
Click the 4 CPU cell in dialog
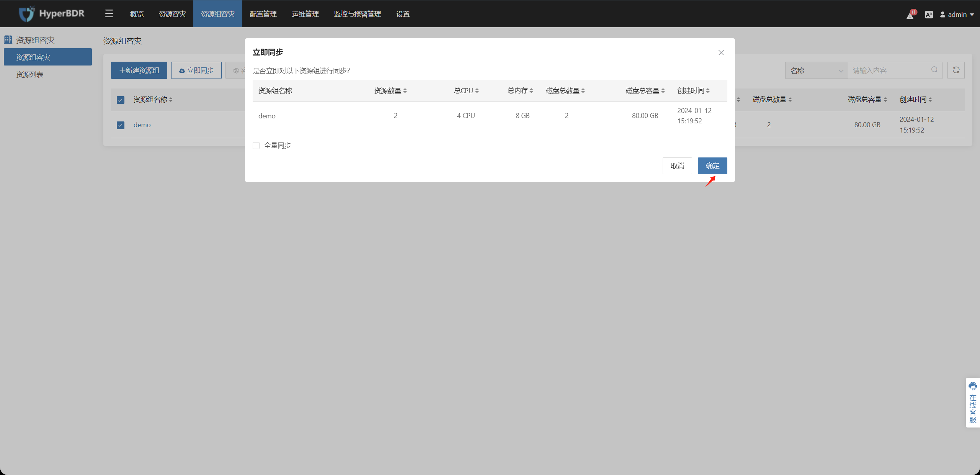click(x=466, y=116)
